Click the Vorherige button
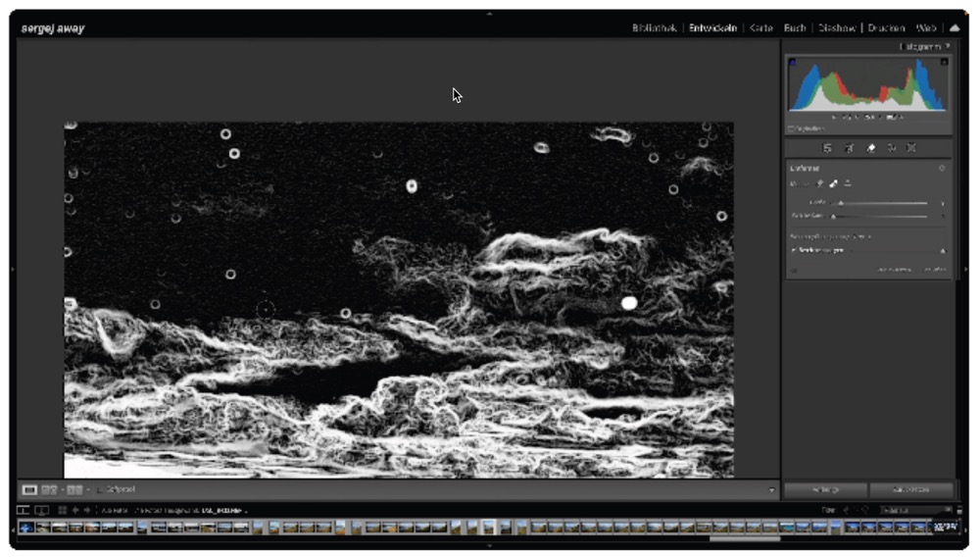The width and height of the screenshot is (980, 557). (x=825, y=489)
